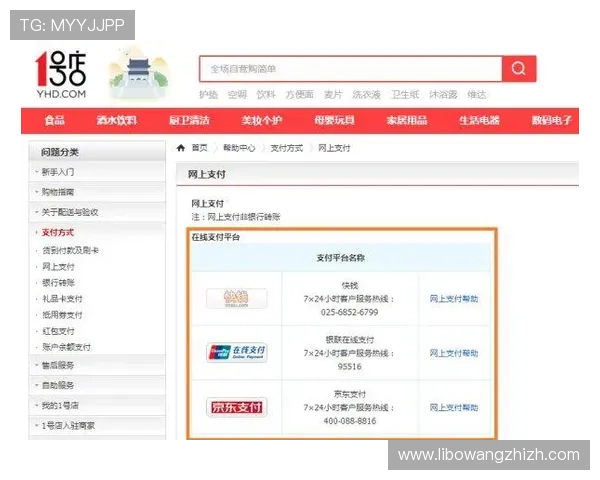Open the 数码电子 category menu
600x480 pixels.
point(551,121)
